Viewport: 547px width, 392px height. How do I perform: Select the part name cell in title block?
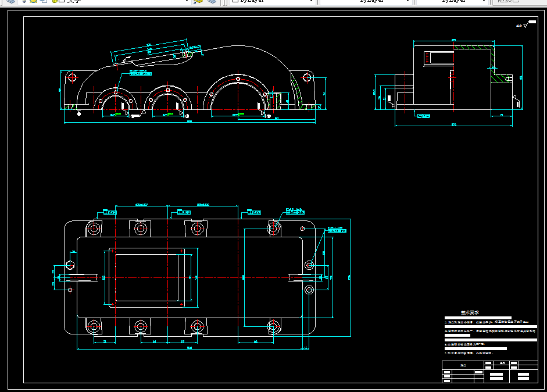(x=463, y=365)
